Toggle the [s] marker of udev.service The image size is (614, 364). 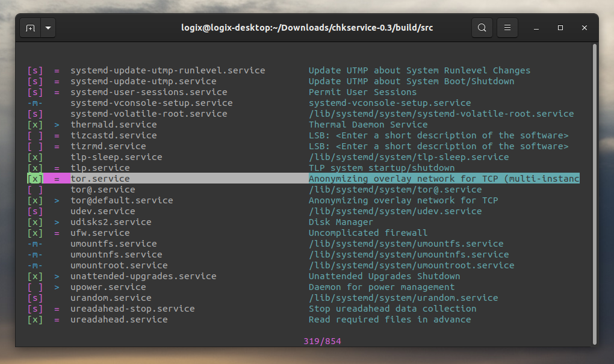[x=34, y=211]
